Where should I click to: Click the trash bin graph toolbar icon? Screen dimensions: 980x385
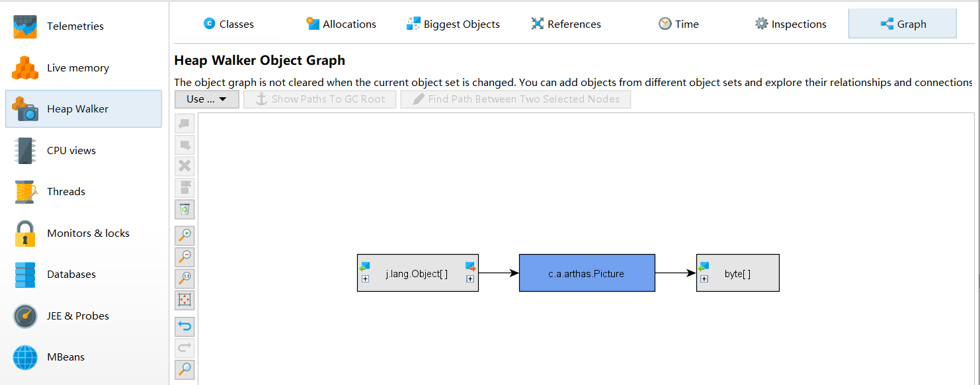pyautogui.click(x=185, y=210)
